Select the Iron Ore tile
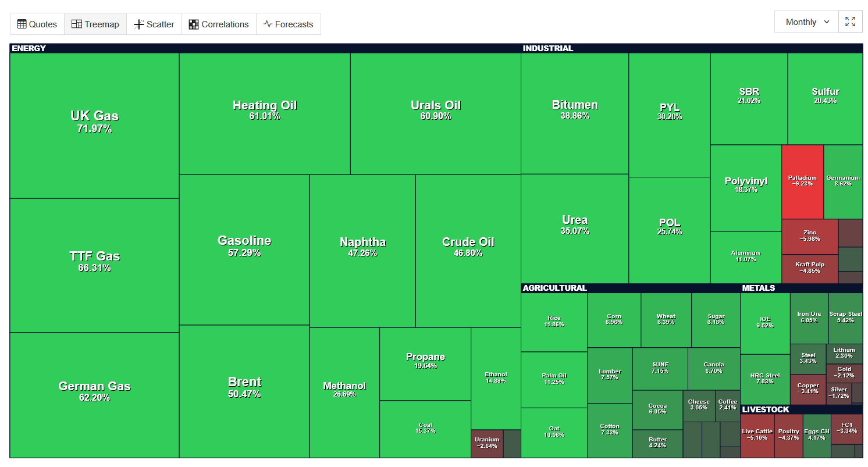The height and width of the screenshot is (467, 868). point(809,319)
